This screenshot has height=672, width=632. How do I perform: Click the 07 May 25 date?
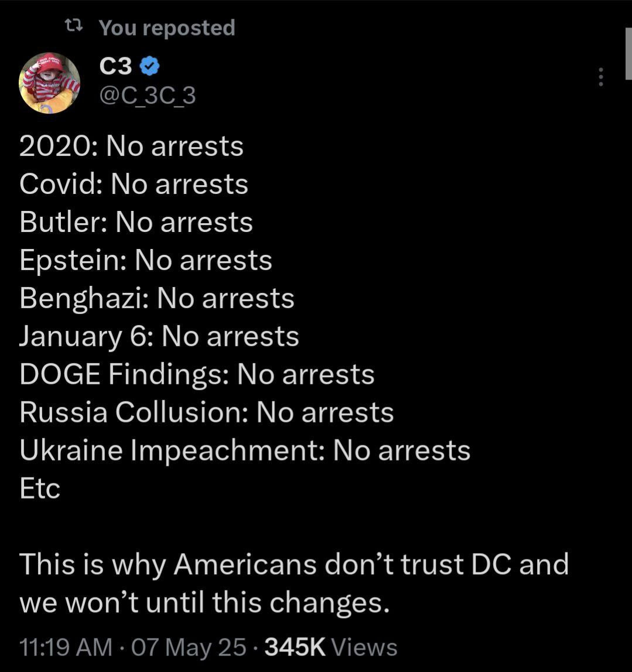coord(188,647)
